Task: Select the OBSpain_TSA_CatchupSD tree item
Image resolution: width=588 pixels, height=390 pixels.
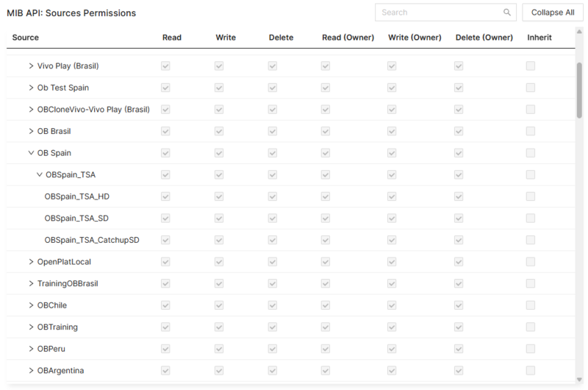Action: 92,240
